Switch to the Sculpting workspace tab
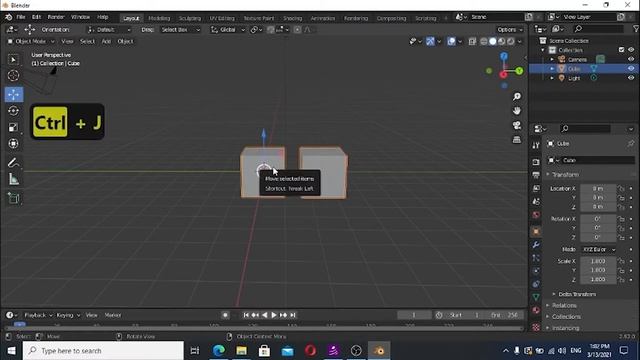The image size is (640, 360). coord(190,18)
